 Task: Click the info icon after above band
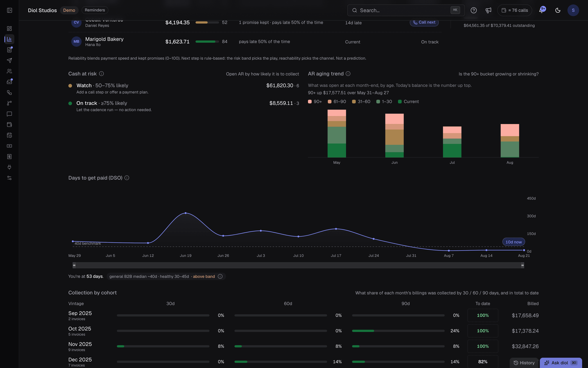point(220,277)
